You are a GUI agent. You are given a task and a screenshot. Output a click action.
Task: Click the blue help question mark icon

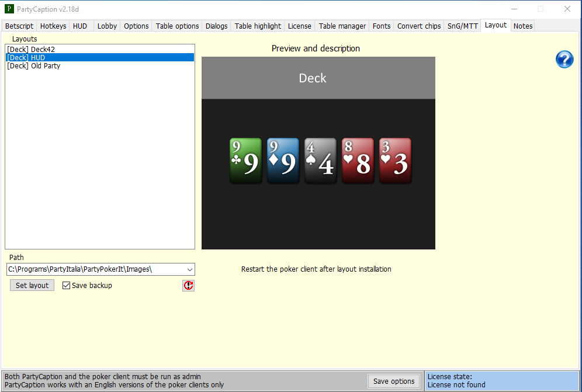coord(564,60)
